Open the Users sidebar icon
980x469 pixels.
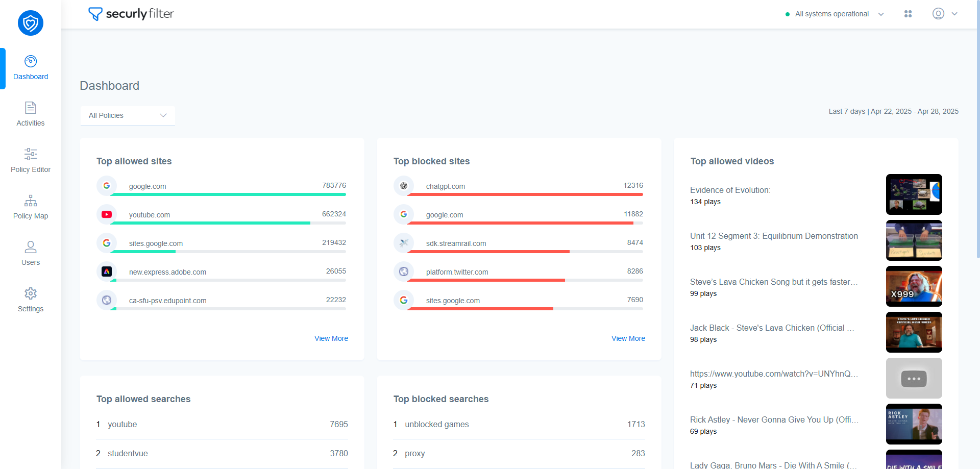click(31, 247)
